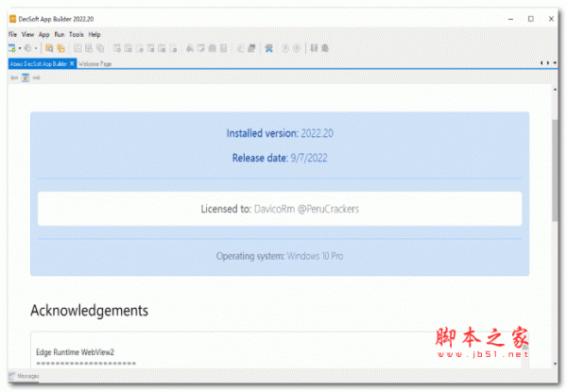Open the Messages panel at the bottom
Viewport: 567px width, 392px height.
click(24, 376)
